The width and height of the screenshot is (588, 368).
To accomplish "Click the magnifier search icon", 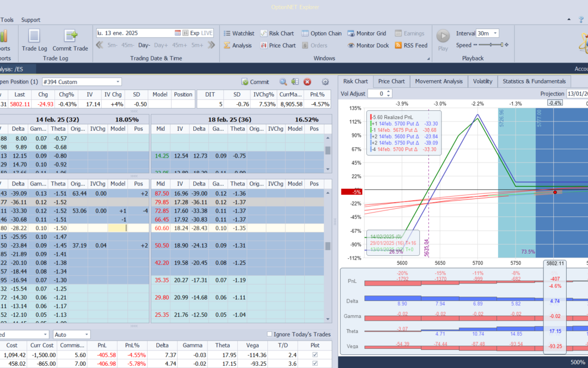I will [283, 82].
